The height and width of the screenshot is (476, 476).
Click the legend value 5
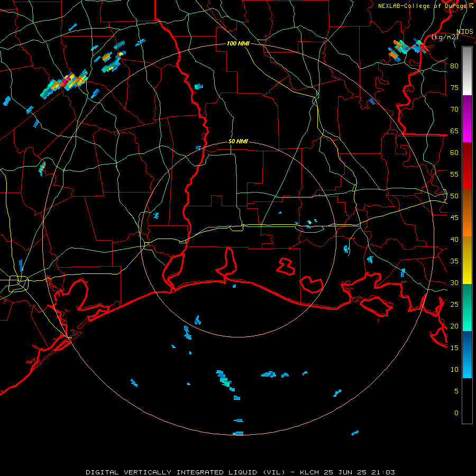pos(456,391)
